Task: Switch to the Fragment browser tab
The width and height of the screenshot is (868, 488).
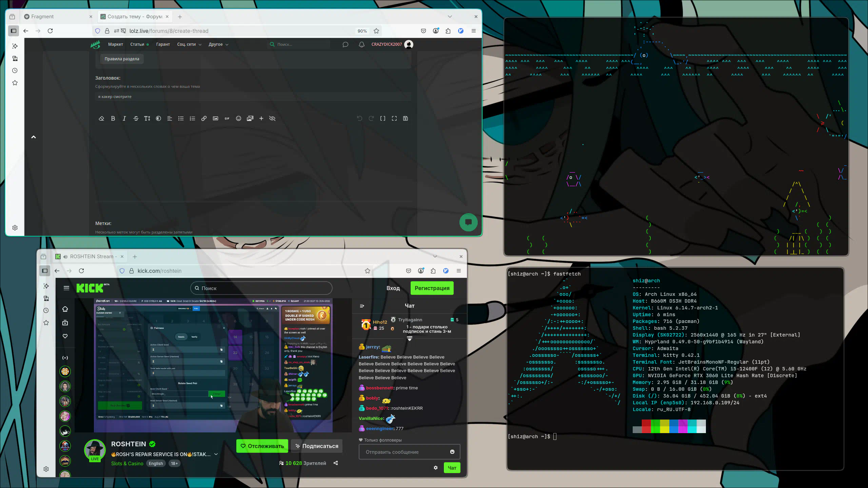Action: click(x=58, y=17)
